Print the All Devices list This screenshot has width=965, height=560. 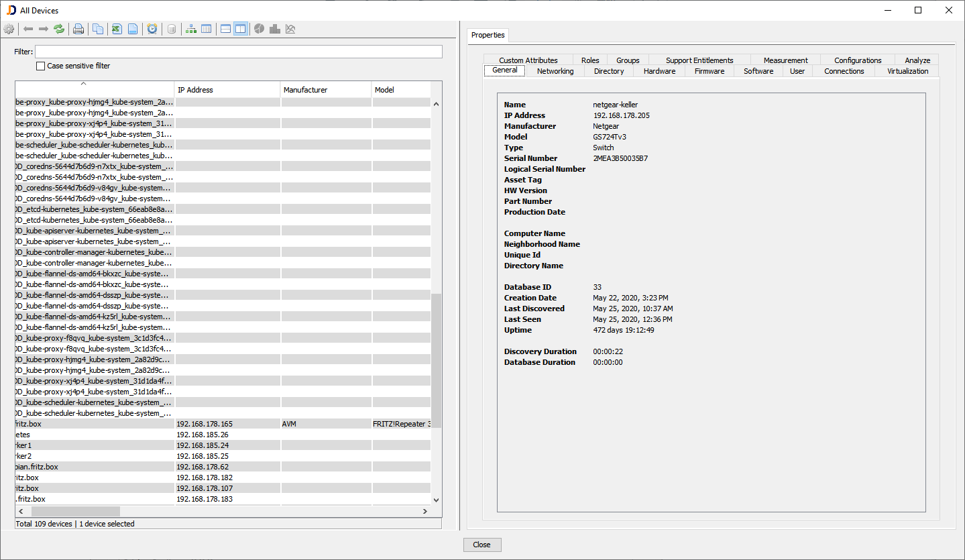click(77, 28)
